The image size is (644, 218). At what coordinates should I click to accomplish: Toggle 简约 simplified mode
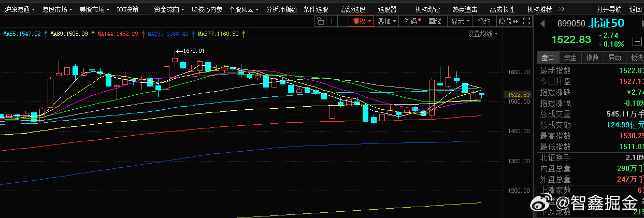pyautogui.click(x=484, y=21)
